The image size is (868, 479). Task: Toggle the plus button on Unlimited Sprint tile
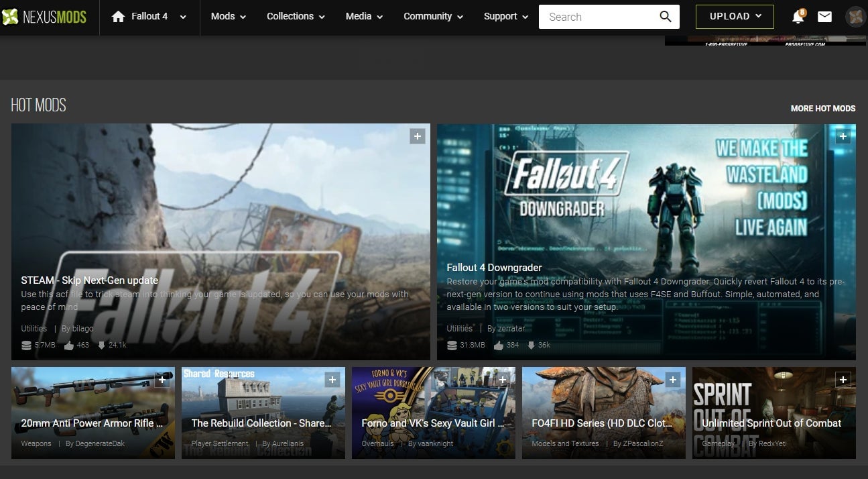(843, 379)
